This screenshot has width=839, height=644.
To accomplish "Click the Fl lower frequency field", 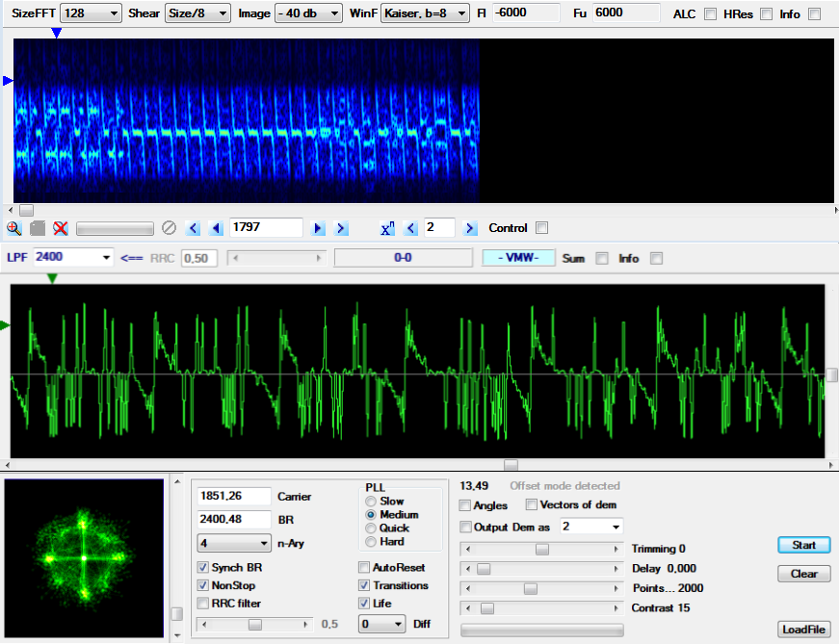I will [526, 13].
